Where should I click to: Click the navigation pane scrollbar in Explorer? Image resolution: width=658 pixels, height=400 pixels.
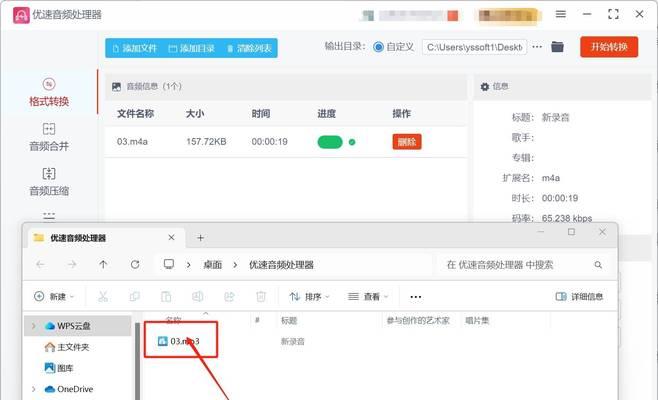click(x=137, y=361)
